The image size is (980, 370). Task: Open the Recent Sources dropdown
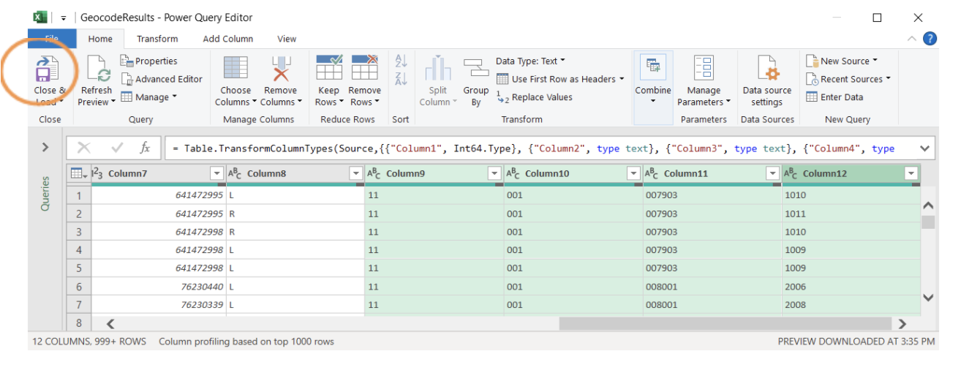click(848, 79)
